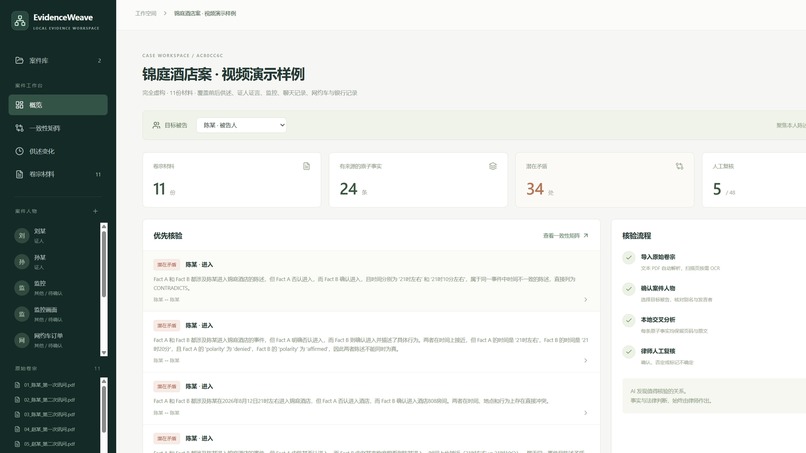Open 案件库 in the sidebar
This screenshot has height=453, width=806.
click(58, 61)
